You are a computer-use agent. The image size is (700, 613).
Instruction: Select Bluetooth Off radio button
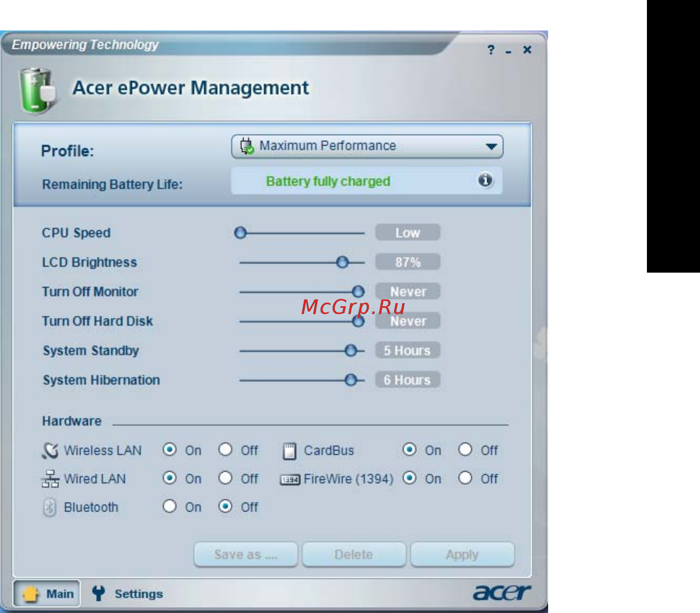click(225, 506)
